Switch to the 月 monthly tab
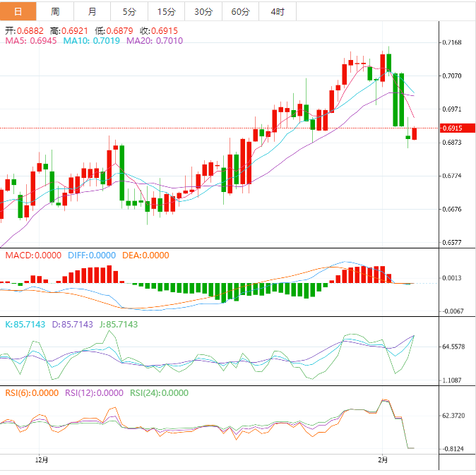Image resolution: width=476 pixels, height=475 pixels. pos(93,11)
